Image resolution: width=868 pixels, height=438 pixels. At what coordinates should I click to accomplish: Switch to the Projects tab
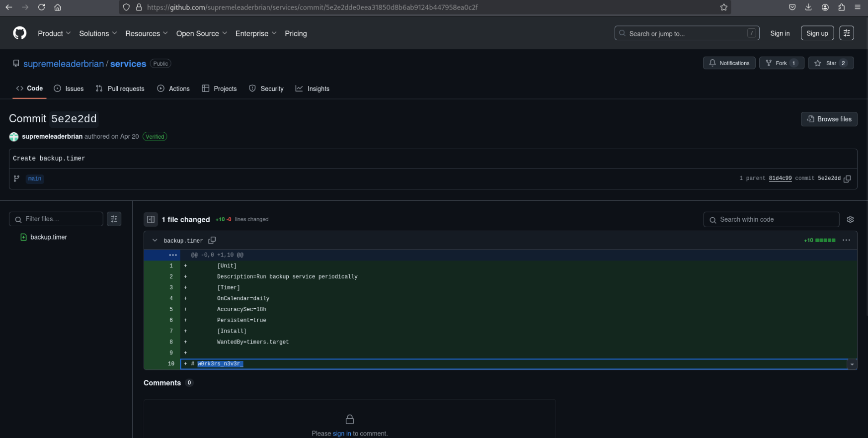[x=219, y=88]
